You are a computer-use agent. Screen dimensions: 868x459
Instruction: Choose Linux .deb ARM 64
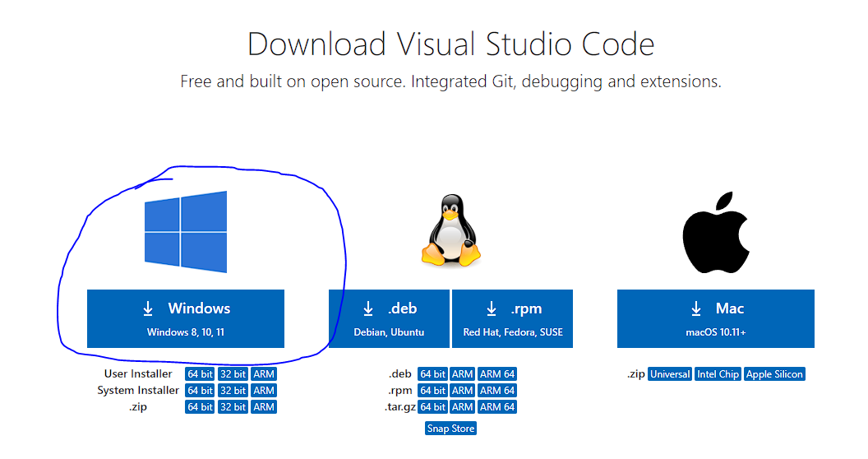[x=497, y=374]
